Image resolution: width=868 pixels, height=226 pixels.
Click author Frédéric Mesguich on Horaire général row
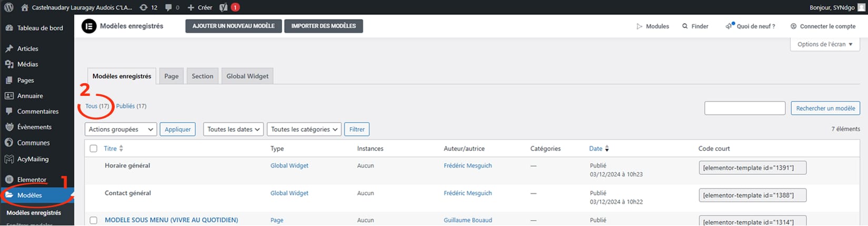point(468,165)
